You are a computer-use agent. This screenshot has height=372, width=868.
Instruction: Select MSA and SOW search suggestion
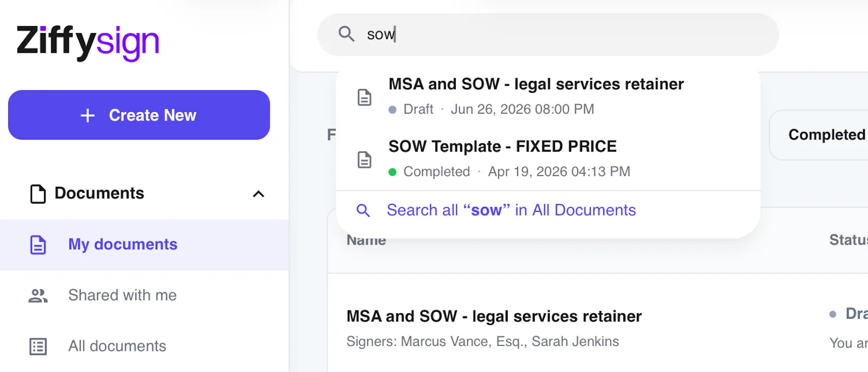coord(548,96)
